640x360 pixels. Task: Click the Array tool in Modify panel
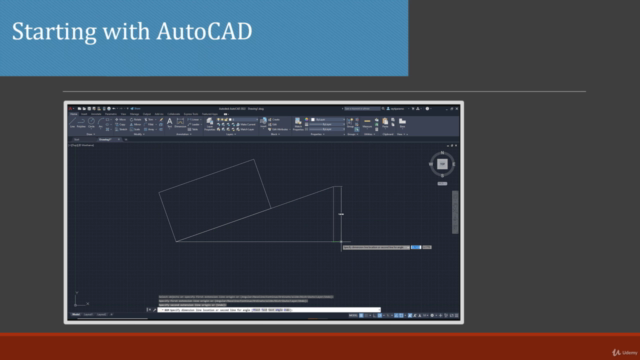[x=149, y=129]
